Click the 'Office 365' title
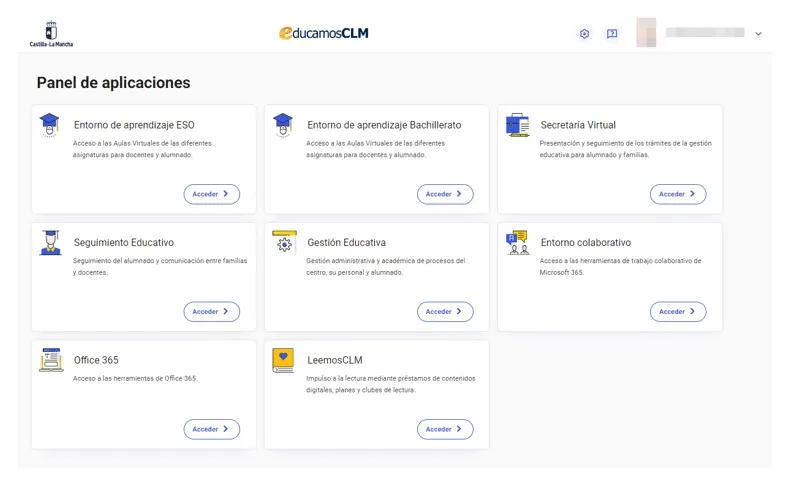Image resolution: width=792 pixels, height=485 pixels. [x=96, y=360]
